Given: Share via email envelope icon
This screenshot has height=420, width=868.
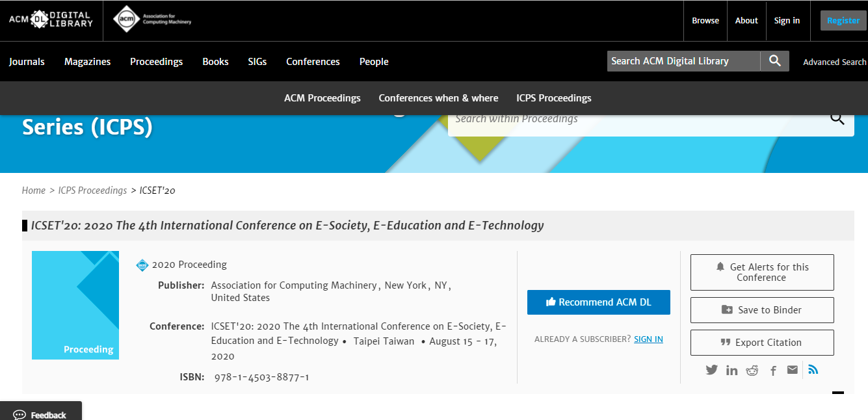Looking at the screenshot, I should [x=792, y=370].
